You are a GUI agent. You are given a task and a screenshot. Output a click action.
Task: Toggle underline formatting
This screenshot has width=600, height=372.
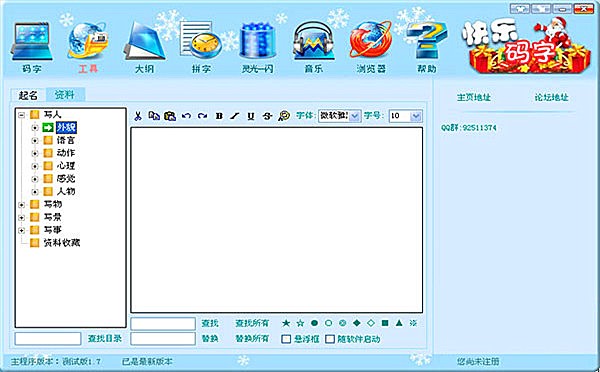click(x=251, y=116)
